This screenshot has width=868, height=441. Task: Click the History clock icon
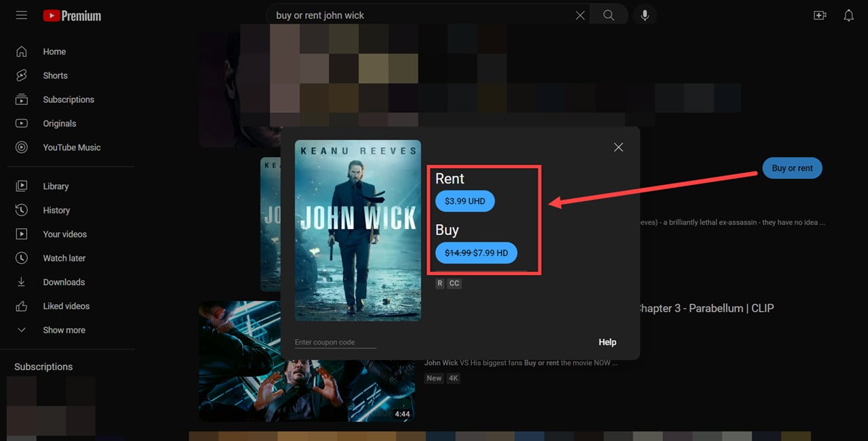(22, 210)
